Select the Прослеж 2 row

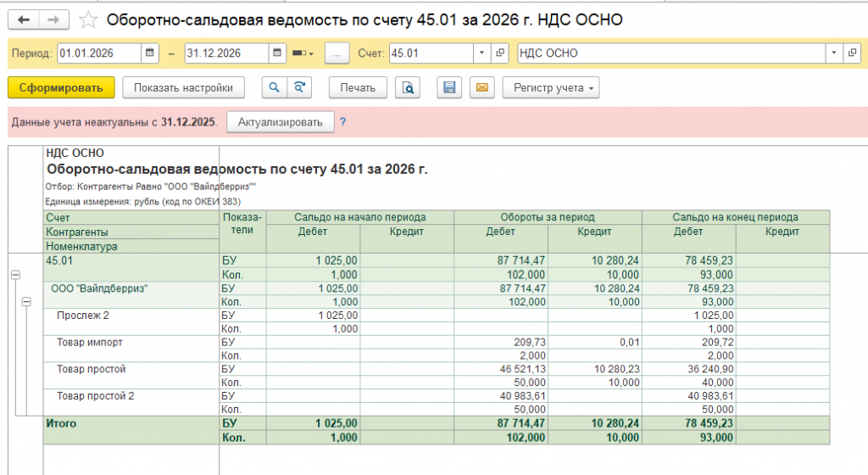click(131, 321)
